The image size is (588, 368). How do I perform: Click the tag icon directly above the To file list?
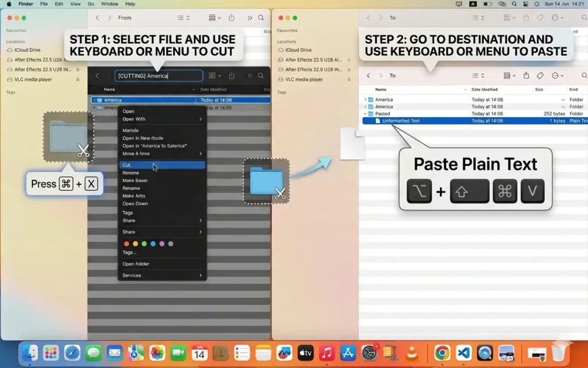(540, 76)
